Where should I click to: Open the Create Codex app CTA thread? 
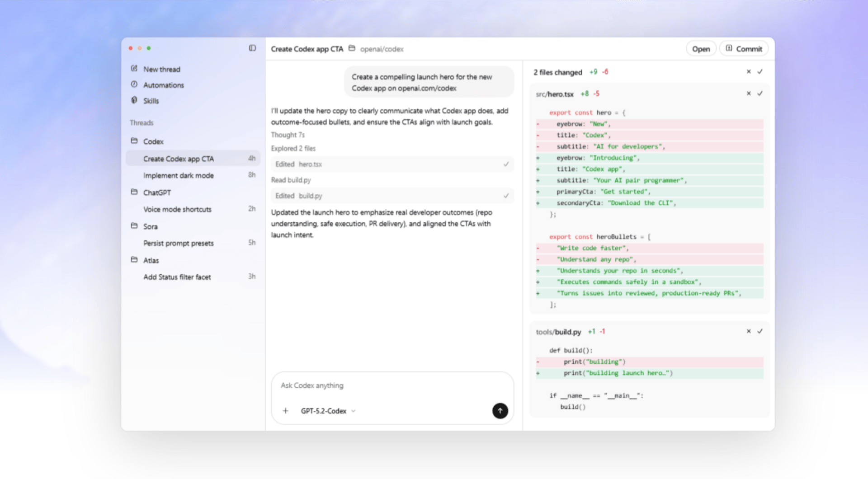(193, 159)
